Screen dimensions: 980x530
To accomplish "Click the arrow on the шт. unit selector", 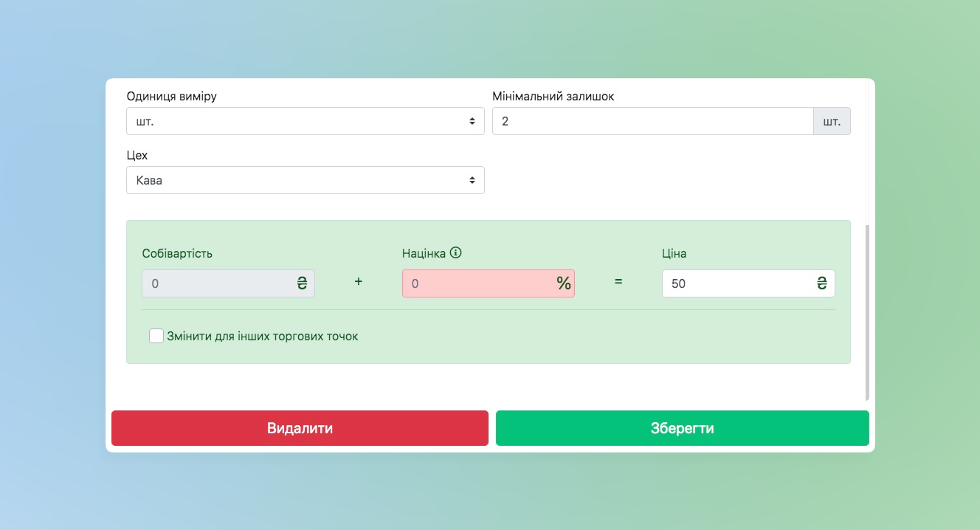I will coord(472,121).
